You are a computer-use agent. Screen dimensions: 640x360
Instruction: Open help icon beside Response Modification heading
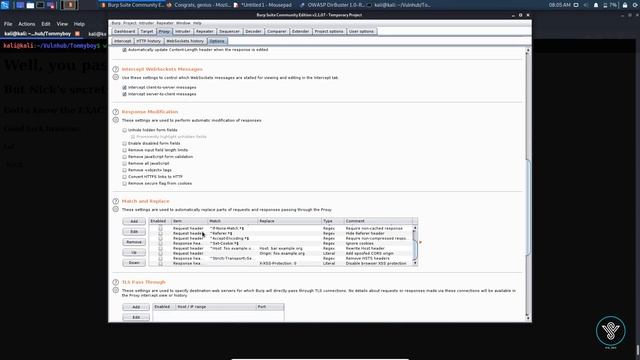point(116,112)
